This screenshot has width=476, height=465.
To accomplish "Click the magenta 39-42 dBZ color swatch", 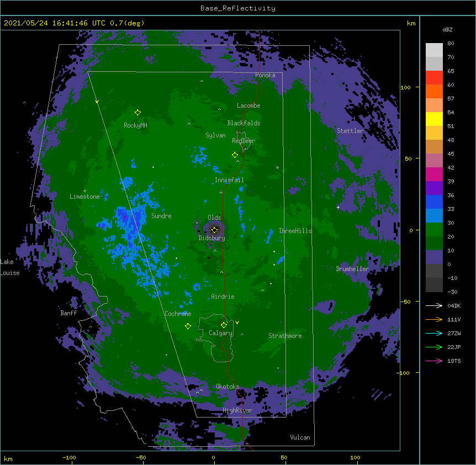I will pos(434,174).
